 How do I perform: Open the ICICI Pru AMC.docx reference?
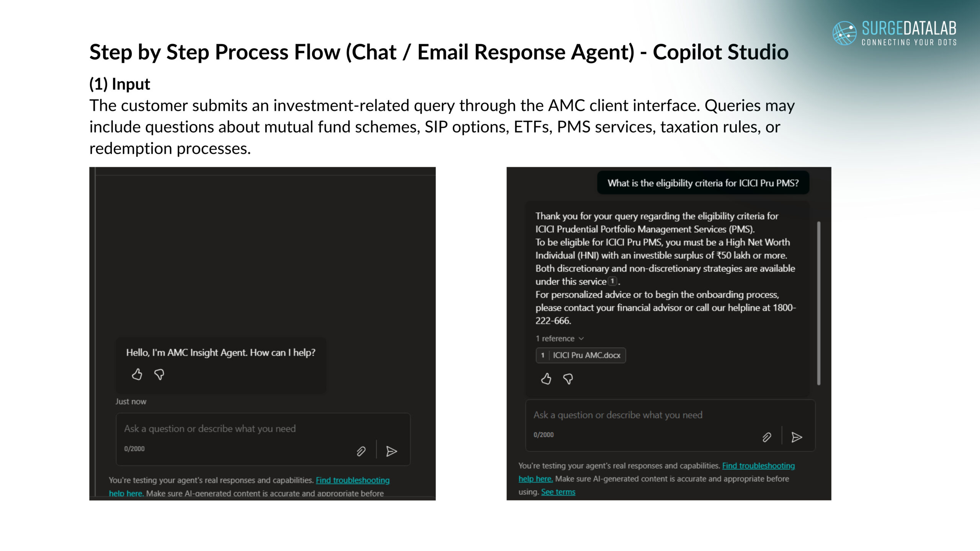click(581, 355)
